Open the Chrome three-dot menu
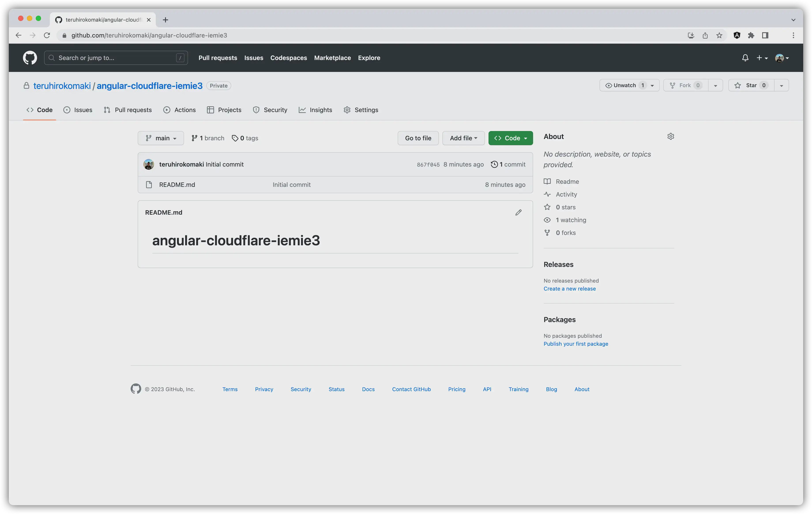 click(x=793, y=35)
